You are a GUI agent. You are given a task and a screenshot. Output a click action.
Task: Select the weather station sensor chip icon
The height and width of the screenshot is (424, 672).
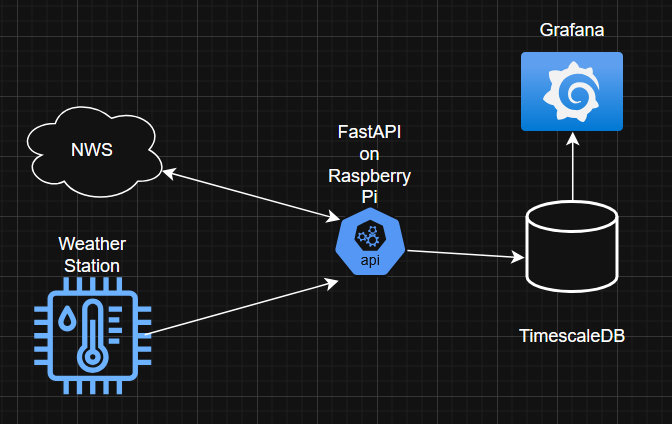93,336
